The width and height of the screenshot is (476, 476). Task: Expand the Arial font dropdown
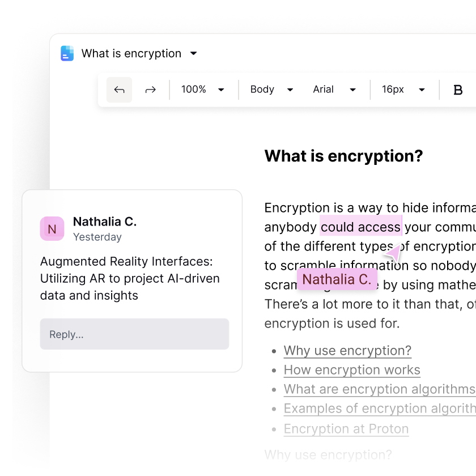[334, 90]
